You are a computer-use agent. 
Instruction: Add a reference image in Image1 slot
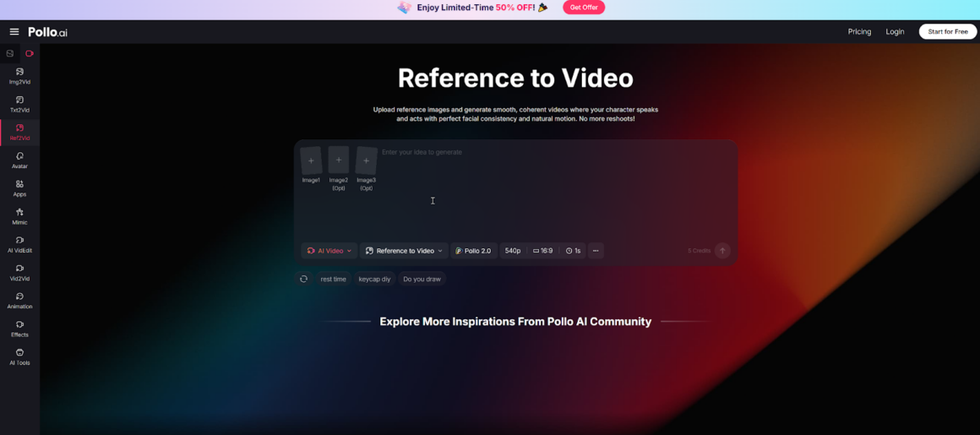tap(311, 160)
